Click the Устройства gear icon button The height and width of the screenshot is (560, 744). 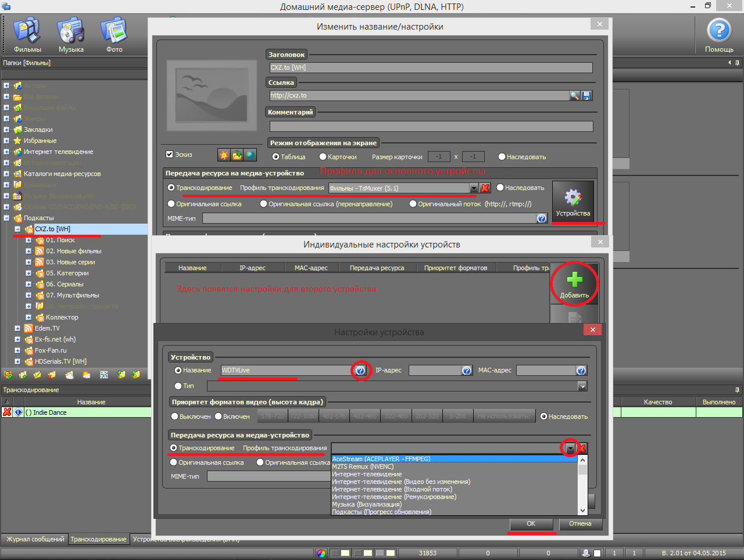point(573,202)
